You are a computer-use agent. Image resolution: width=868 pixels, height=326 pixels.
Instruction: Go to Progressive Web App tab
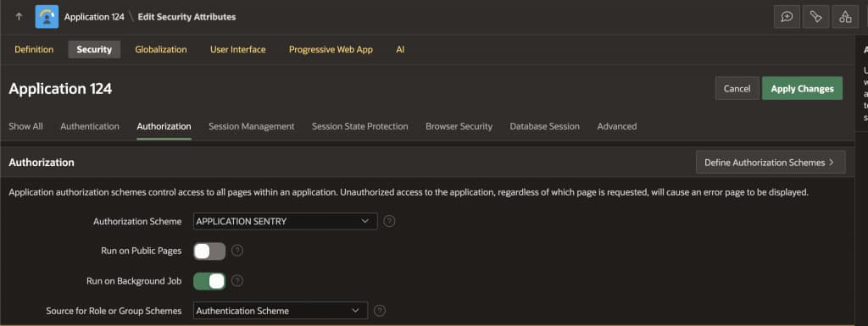(x=331, y=49)
